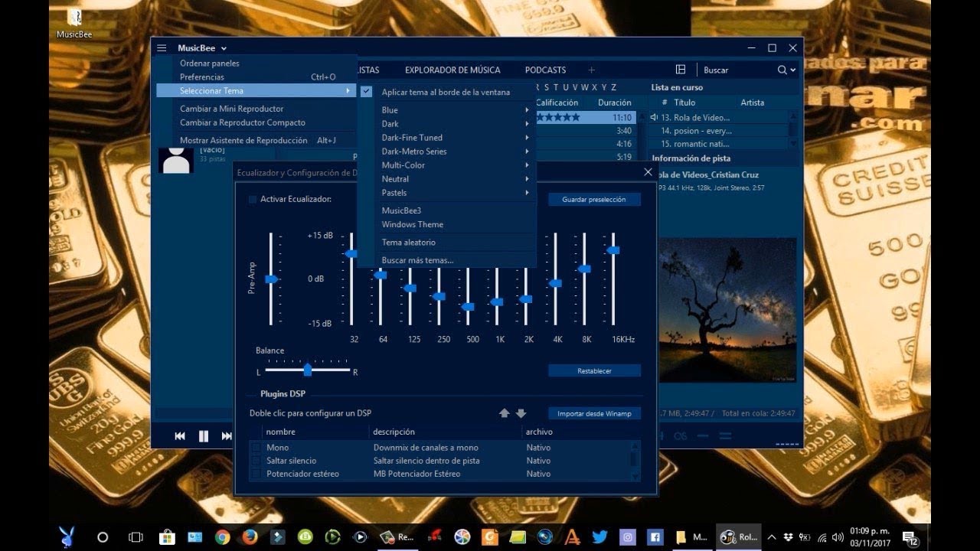
Task: Launch Firefox from taskbar
Action: [250, 537]
